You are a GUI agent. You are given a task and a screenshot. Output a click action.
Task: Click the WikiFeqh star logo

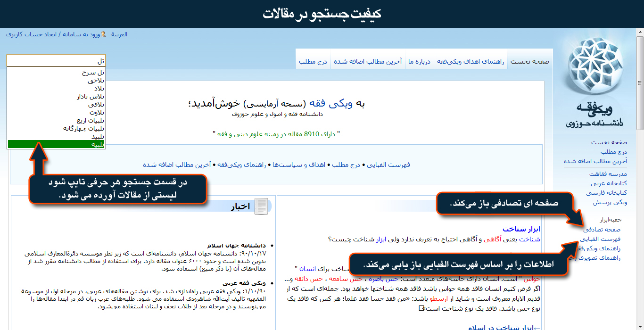click(594, 71)
